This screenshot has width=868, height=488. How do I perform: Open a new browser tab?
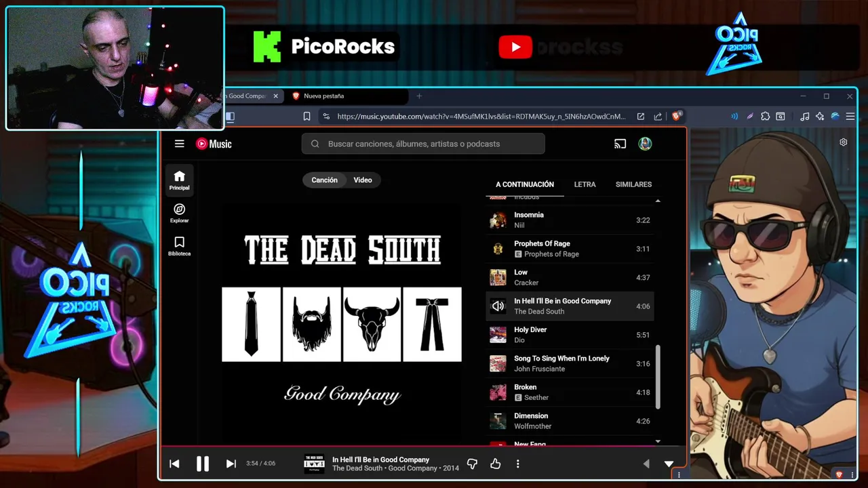419,96
